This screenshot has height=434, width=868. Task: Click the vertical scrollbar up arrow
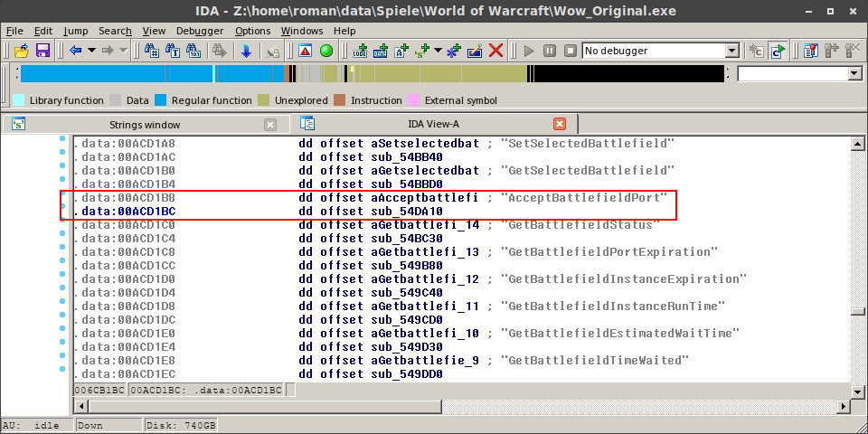pos(857,144)
